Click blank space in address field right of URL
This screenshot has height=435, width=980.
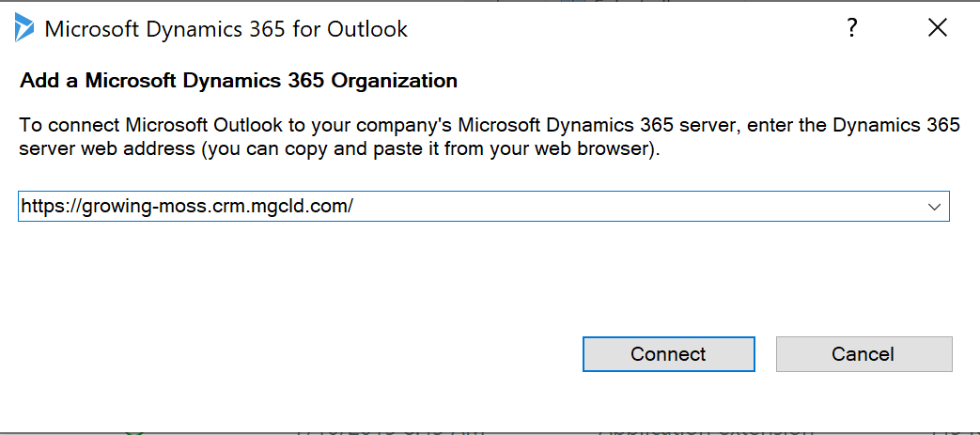[639, 207]
